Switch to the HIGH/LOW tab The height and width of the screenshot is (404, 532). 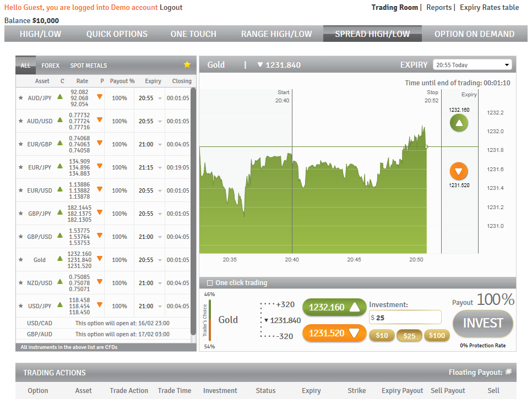[40, 34]
